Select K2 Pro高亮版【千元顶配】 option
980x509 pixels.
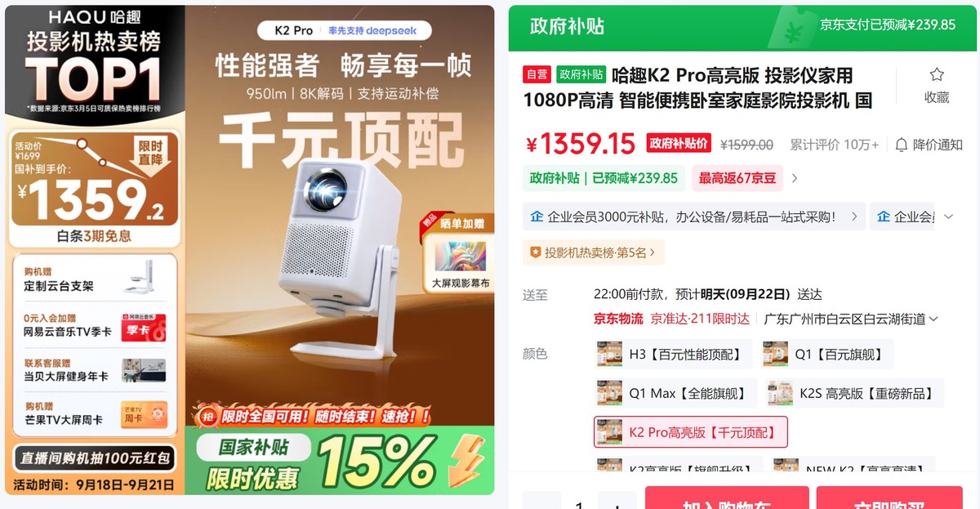coord(690,432)
